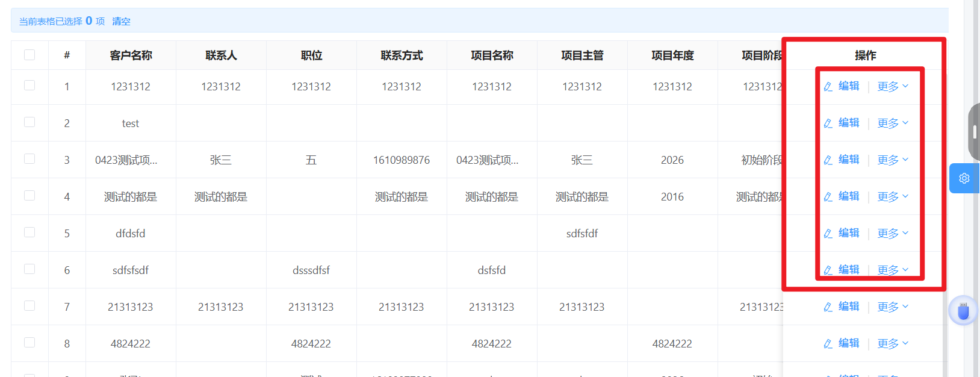The height and width of the screenshot is (377, 980).
Task: Open 更多 dropdown for row 4
Action: coord(893,197)
